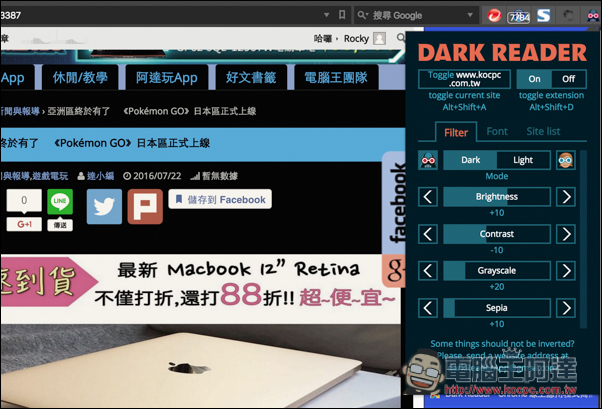Select Dark mode in Dark Reader
The height and width of the screenshot is (409, 602).
pos(470,160)
